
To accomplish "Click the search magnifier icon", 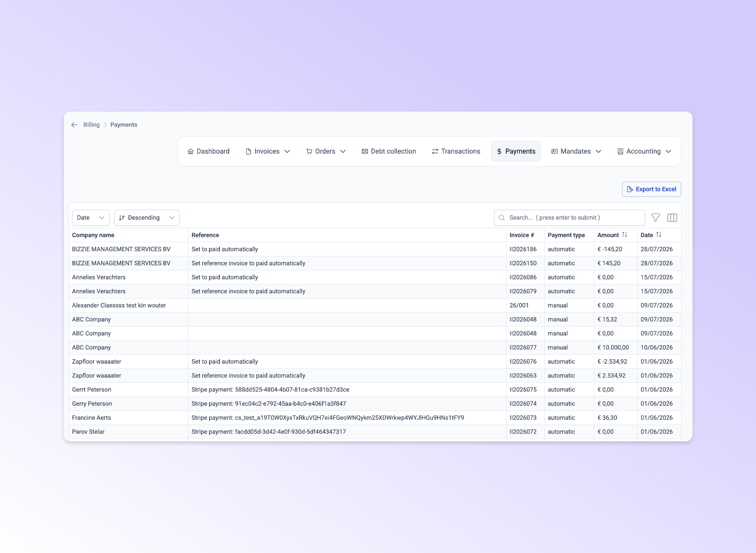I will click(502, 218).
